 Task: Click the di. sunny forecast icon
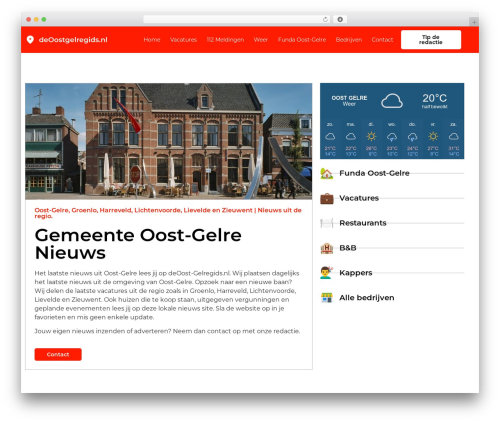[371, 136]
